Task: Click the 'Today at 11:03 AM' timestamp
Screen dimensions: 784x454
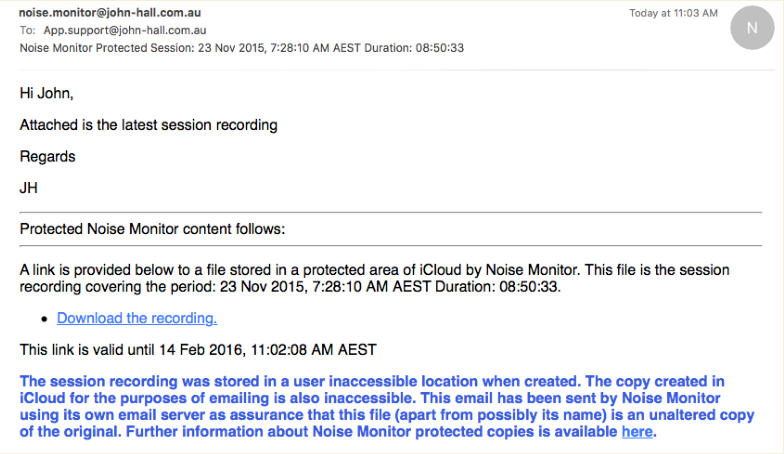Action: click(673, 13)
